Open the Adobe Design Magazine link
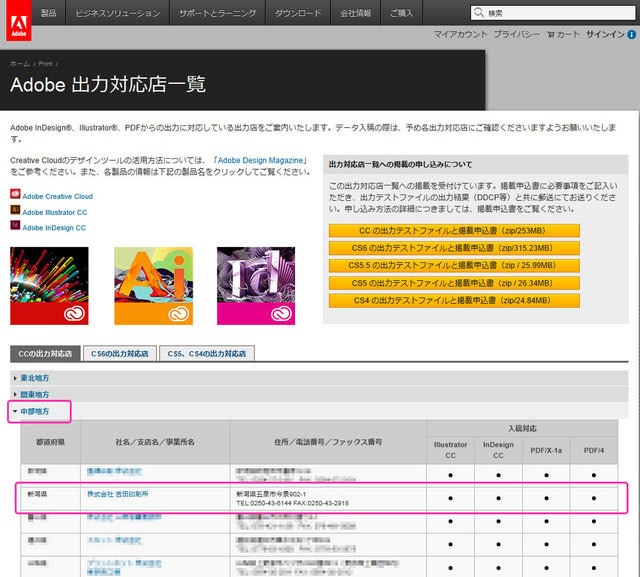Screen dimensions: 640x577 (x=260, y=160)
